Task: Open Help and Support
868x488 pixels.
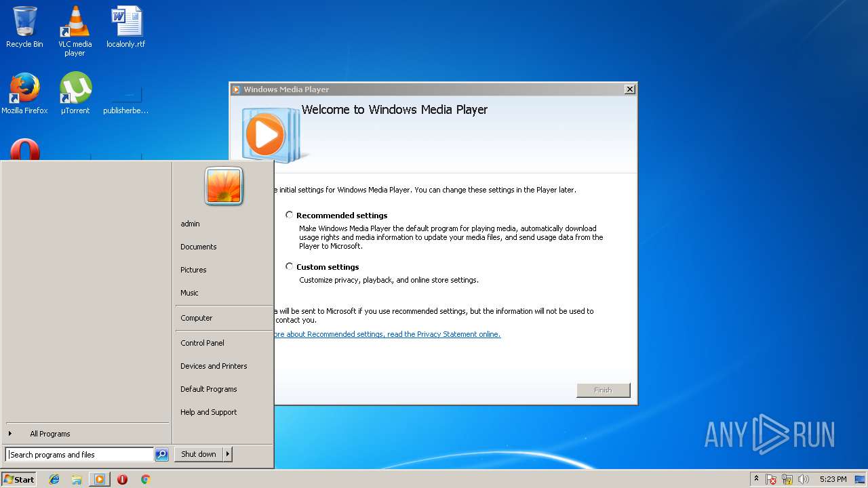Action: (x=209, y=412)
